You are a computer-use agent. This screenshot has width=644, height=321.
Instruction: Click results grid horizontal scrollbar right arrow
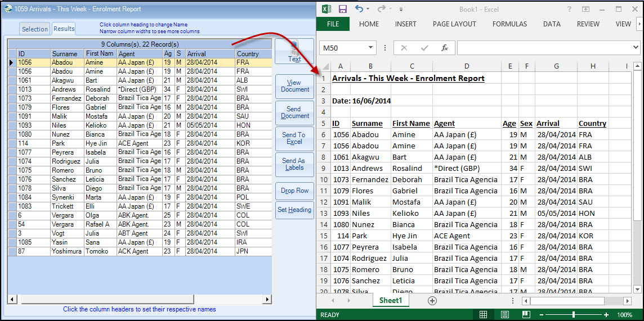coord(268,300)
